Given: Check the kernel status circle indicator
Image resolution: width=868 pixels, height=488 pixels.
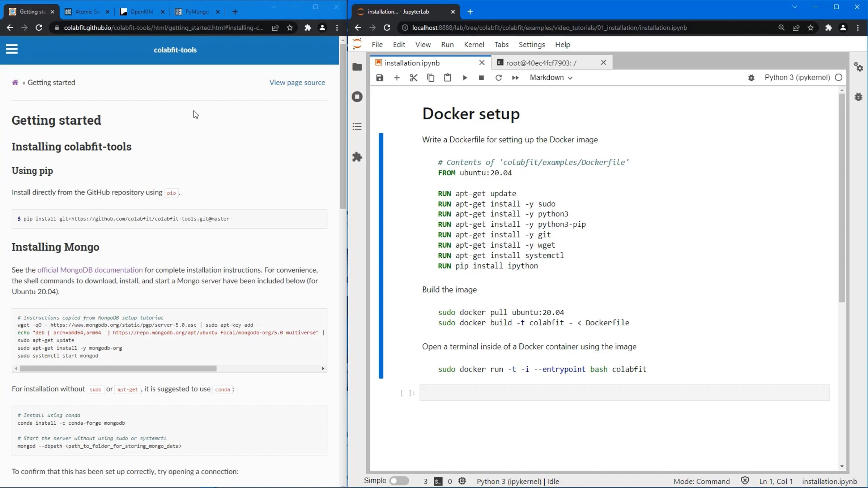Looking at the screenshot, I should point(839,77).
